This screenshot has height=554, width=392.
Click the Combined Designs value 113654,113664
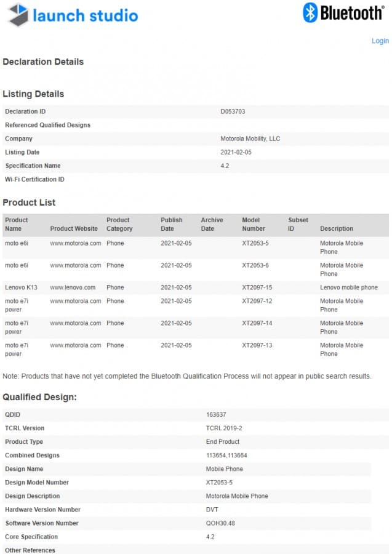point(226,456)
